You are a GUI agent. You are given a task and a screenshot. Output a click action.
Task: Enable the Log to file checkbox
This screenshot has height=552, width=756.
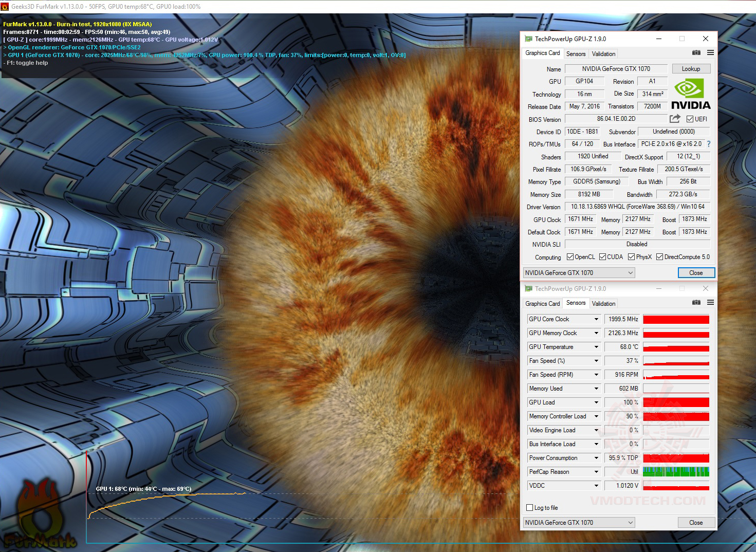(530, 508)
